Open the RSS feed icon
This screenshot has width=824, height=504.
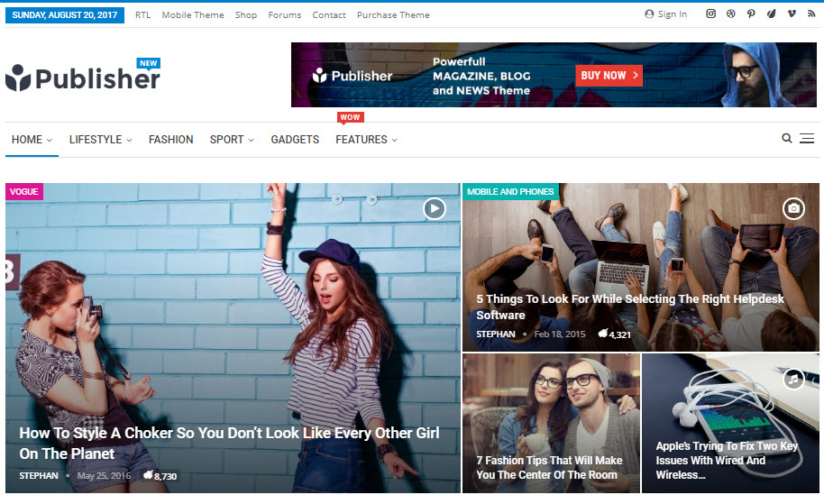[x=811, y=14]
